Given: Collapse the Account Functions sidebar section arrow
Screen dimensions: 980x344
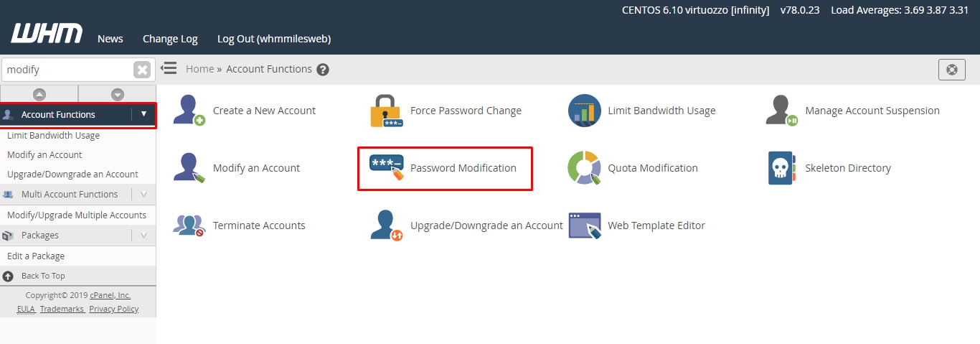Looking at the screenshot, I should tap(143, 114).
